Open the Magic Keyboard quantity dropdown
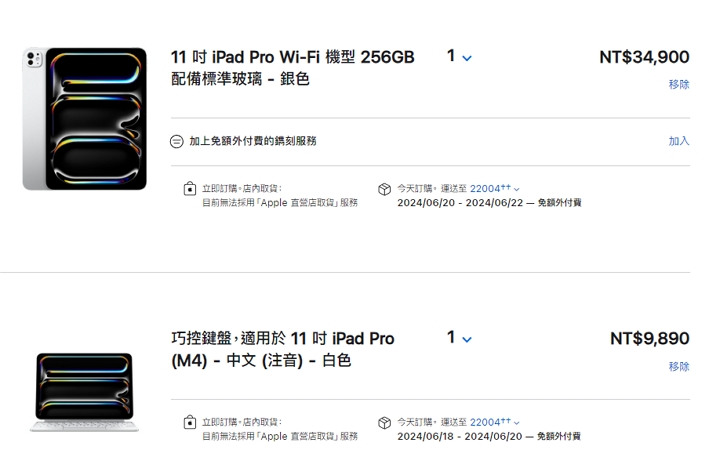Image resolution: width=720 pixels, height=457 pixels. pos(459,338)
